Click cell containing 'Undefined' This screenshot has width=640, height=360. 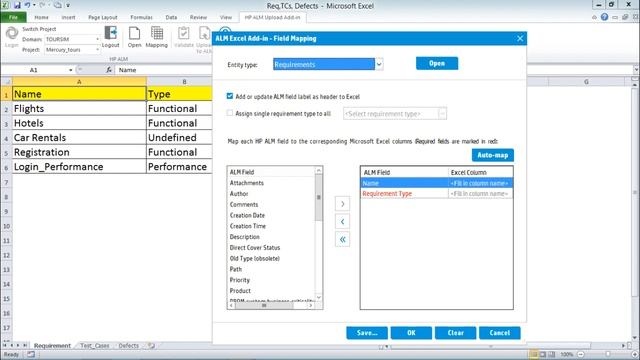(180, 138)
